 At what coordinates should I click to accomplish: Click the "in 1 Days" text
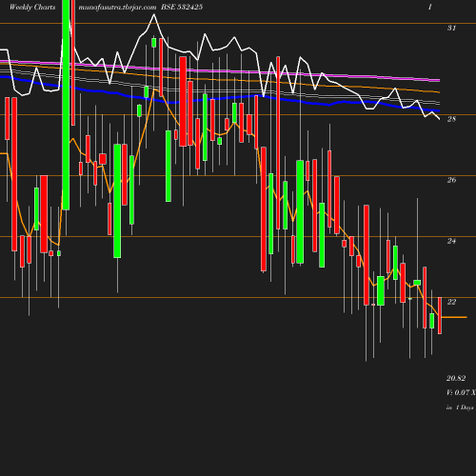460,407
